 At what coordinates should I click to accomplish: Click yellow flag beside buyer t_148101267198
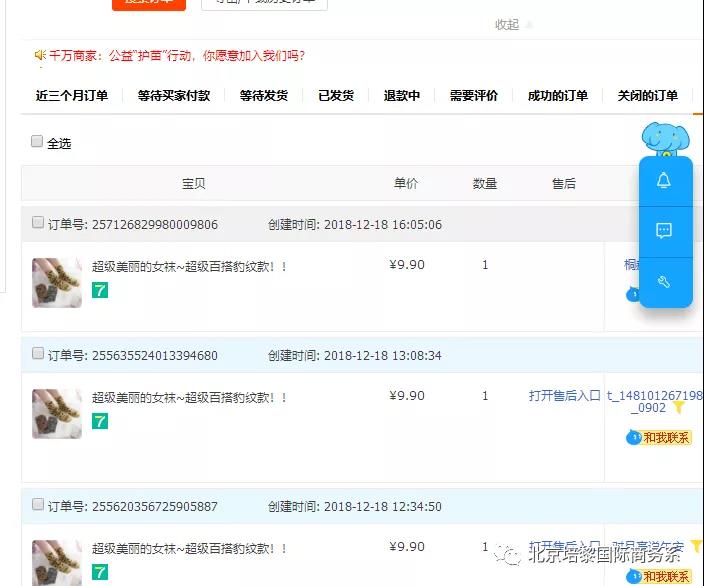coord(678,408)
